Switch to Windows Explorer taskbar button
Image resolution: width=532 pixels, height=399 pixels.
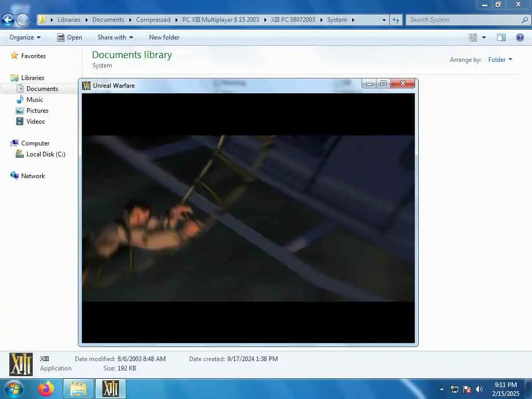78,389
